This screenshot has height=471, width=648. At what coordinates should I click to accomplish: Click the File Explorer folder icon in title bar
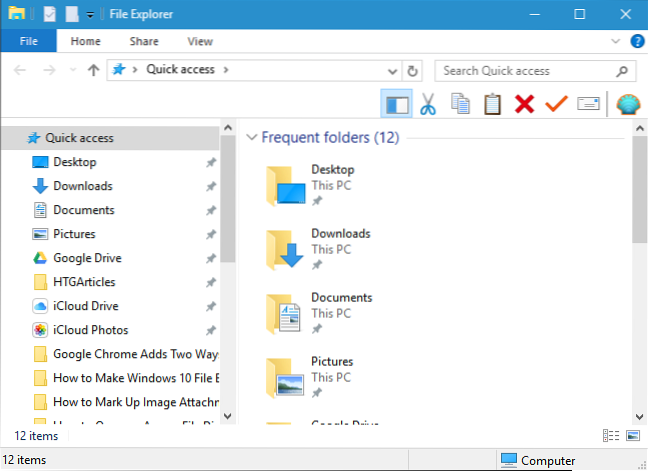point(17,13)
